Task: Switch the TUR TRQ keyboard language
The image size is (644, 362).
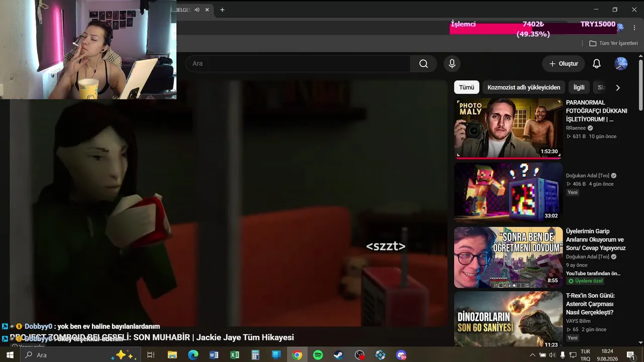Action: pyautogui.click(x=585, y=355)
